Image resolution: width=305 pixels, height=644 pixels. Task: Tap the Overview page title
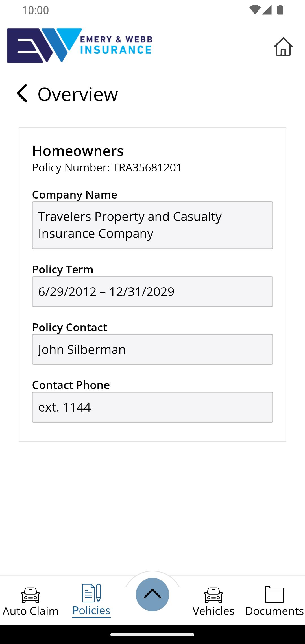[78, 94]
